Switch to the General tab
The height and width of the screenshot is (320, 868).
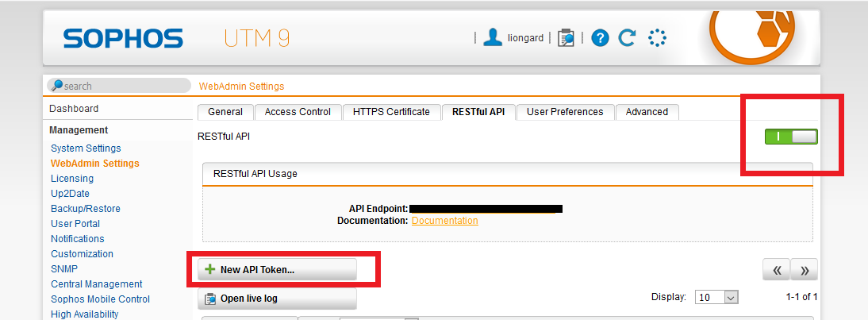click(225, 112)
